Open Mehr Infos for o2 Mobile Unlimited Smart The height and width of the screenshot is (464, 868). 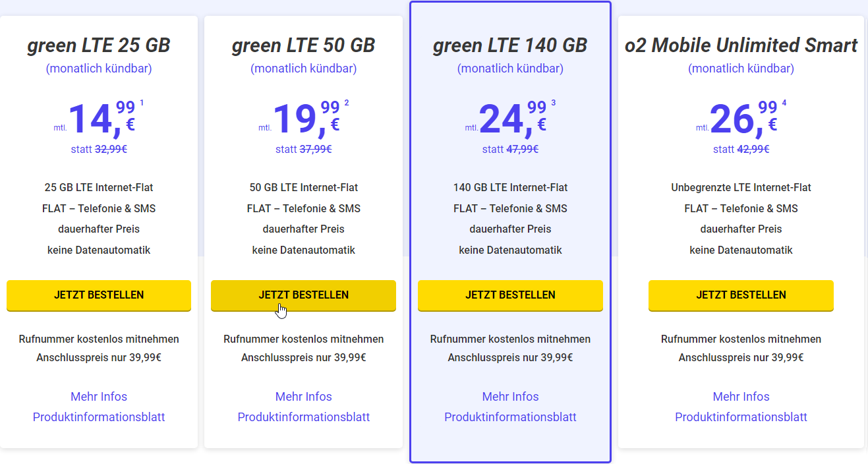pyautogui.click(x=741, y=396)
